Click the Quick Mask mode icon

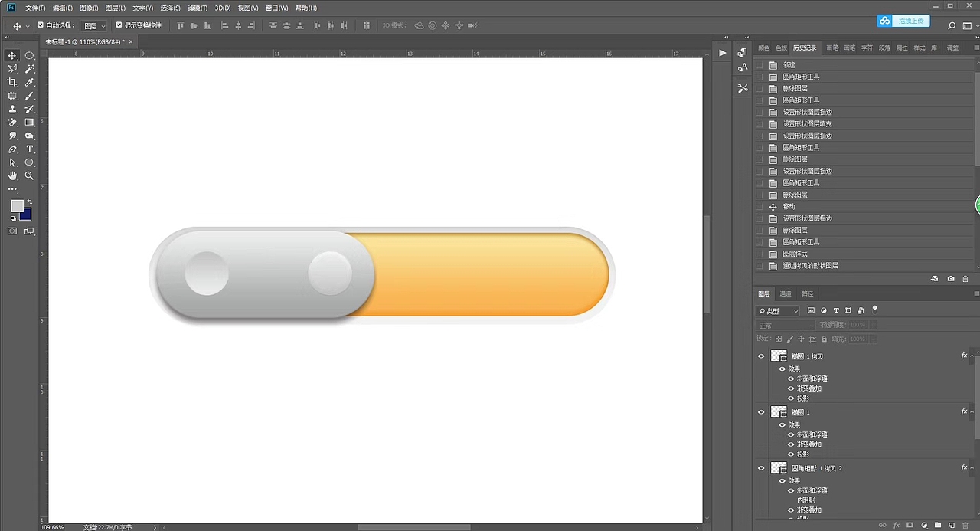click(x=12, y=231)
